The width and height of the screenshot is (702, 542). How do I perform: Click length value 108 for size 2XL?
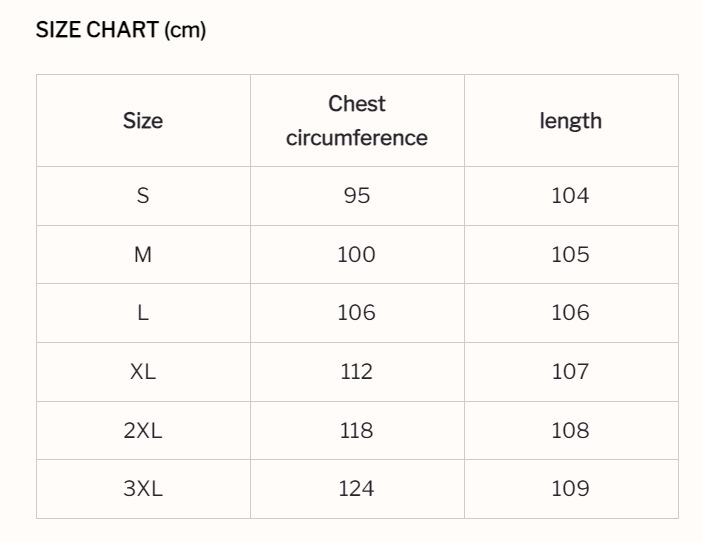tap(570, 430)
